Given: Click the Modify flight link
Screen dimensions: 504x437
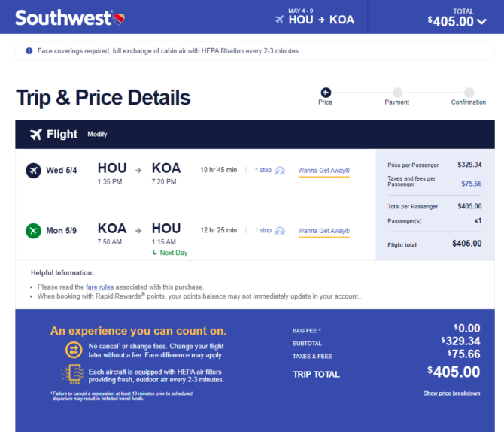Looking at the screenshot, I should tap(97, 135).
